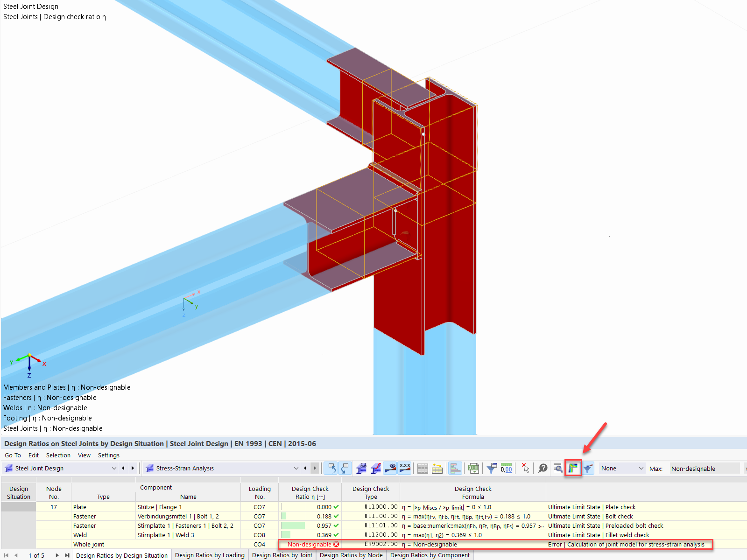The height and width of the screenshot is (560, 747).
Task: Open the Selection menu
Action: pyautogui.click(x=58, y=455)
